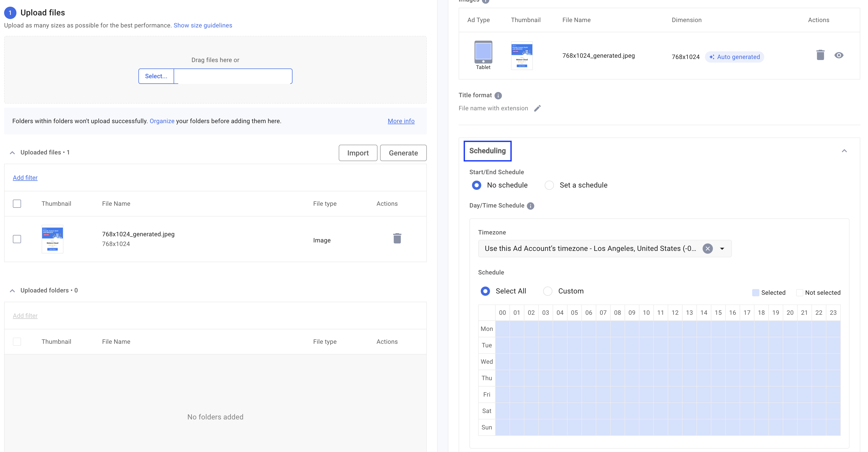Image resolution: width=868 pixels, height=452 pixels.
Task: Click Add filter under Uploaded folders
Action: [x=25, y=316]
